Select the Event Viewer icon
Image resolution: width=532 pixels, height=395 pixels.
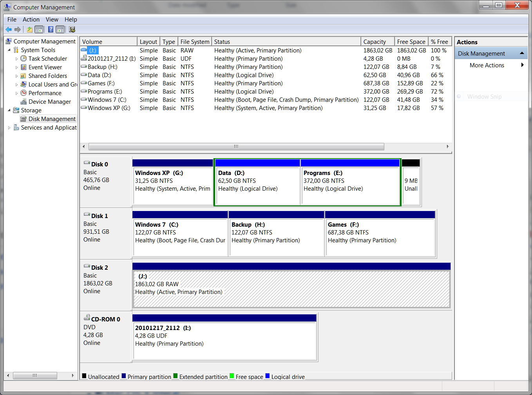(x=24, y=67)
